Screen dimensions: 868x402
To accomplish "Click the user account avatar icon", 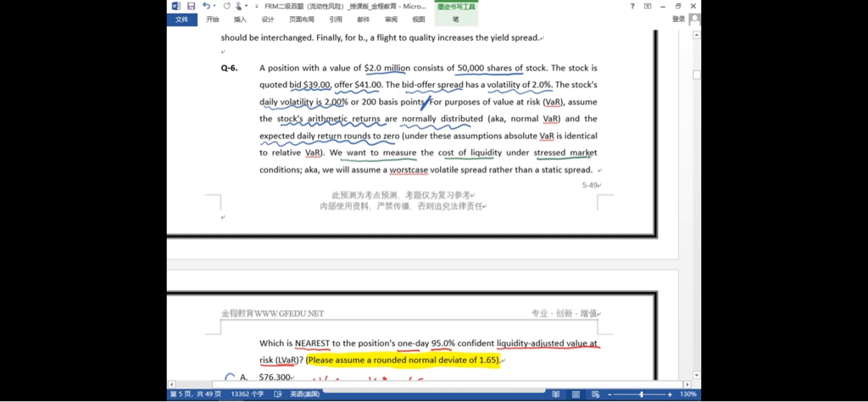I will pyautogui.click(x=695, y=20).
